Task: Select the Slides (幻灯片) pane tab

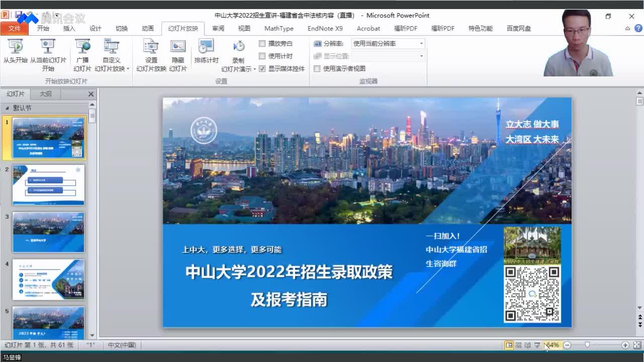Action: pyautogui.click(x=16, y=94)
